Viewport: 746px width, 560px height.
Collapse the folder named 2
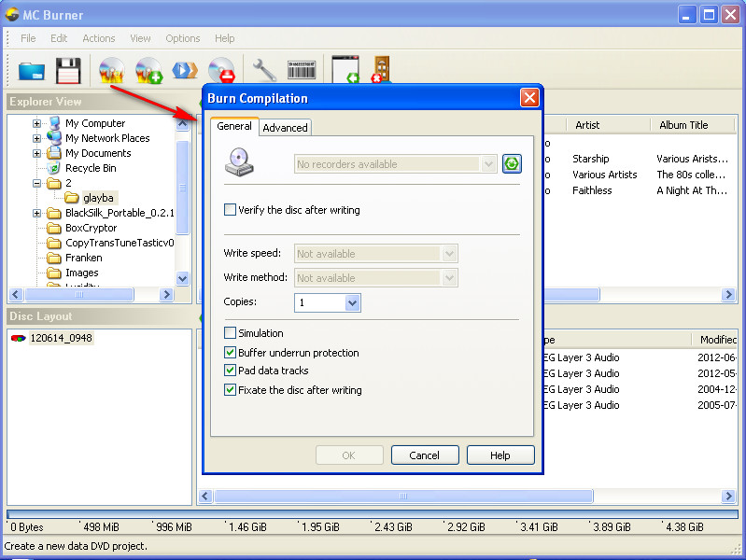click(37, 183)
